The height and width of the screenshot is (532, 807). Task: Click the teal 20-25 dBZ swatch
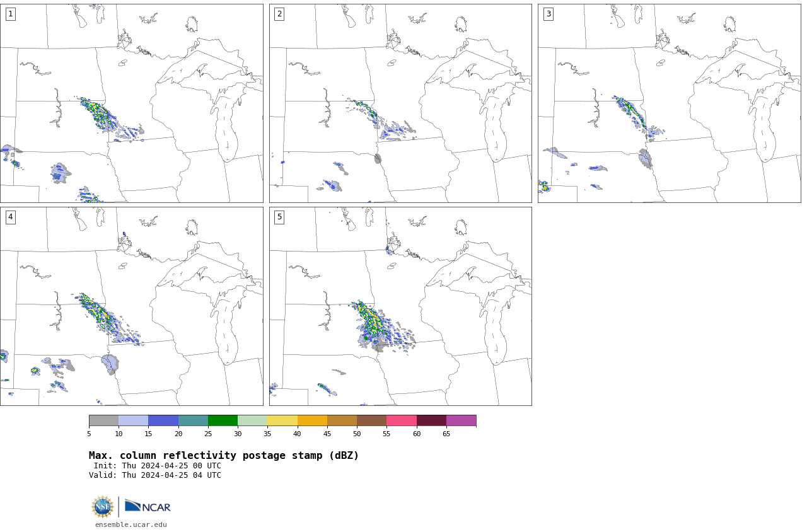(x=193, y=420)
